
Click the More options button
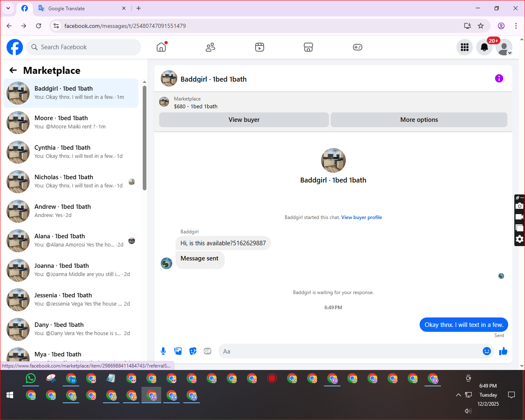(x=419, y=120)
